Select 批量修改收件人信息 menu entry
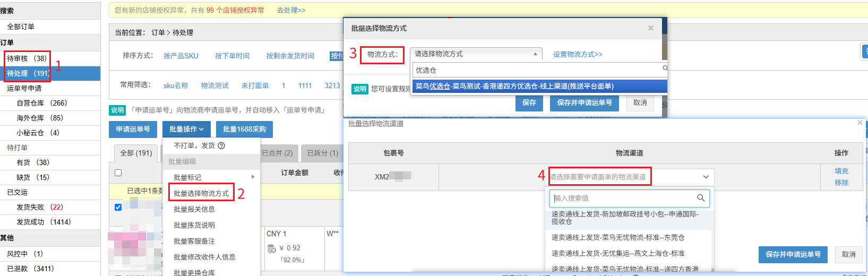 [204, 257]
